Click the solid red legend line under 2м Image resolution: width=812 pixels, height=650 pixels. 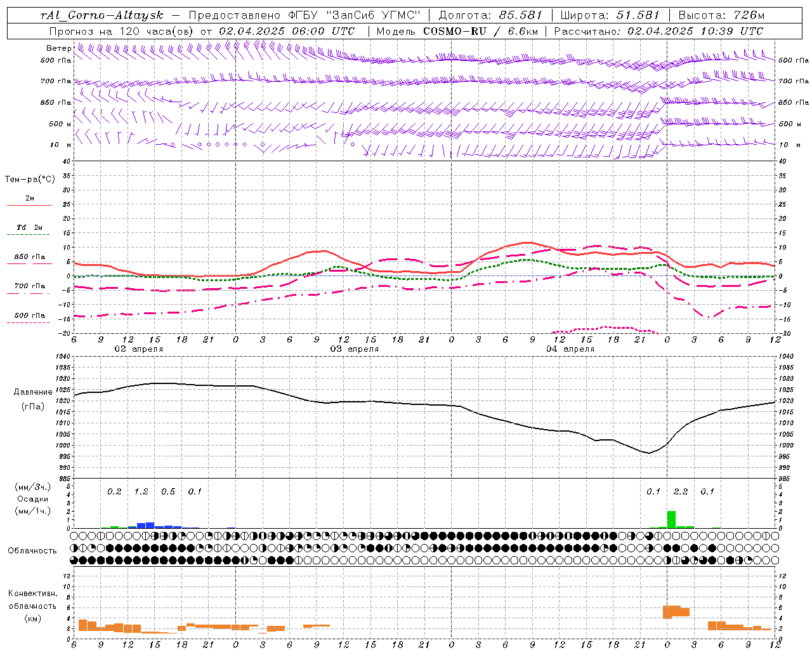tap(30, 205)
